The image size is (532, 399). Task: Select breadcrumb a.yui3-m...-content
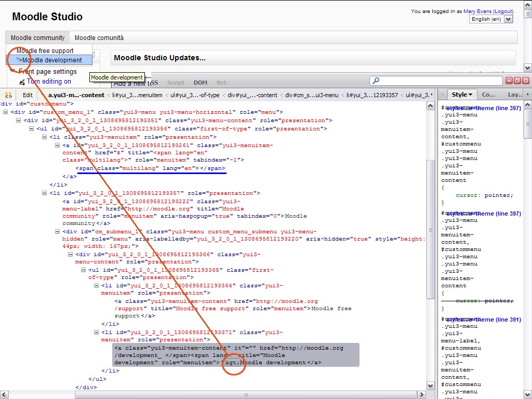(x=76, y=96)
